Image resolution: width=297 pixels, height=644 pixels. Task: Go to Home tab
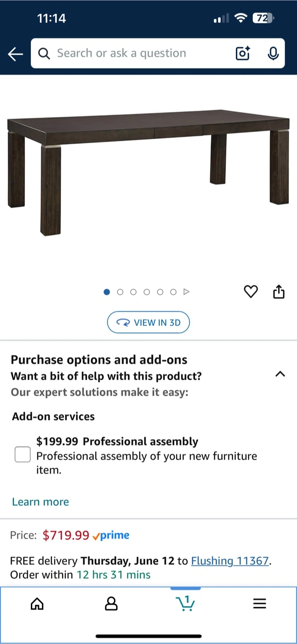point(37,604)
